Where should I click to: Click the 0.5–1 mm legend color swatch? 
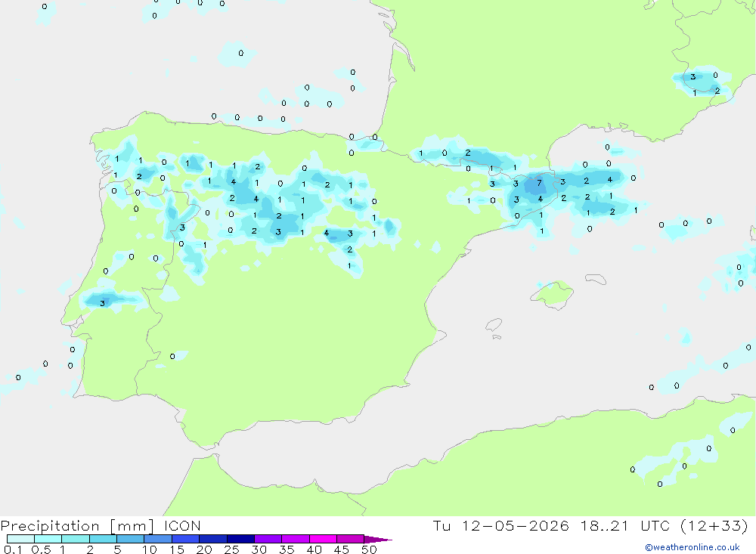coord(48,539)
